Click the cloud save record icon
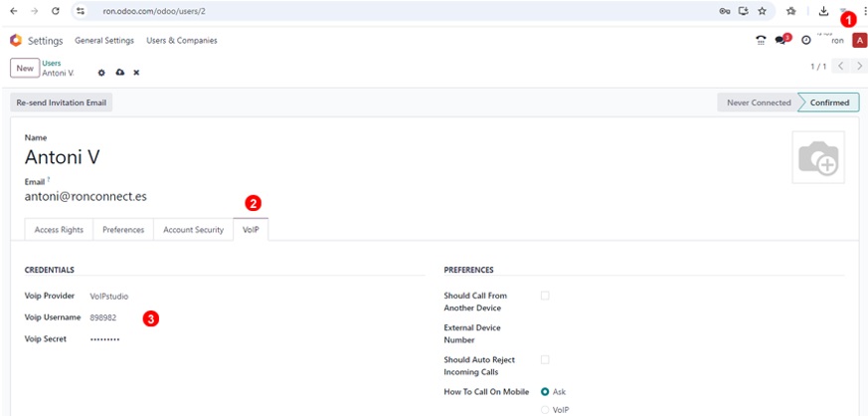 pyautogui.click(x=119, y=73)
